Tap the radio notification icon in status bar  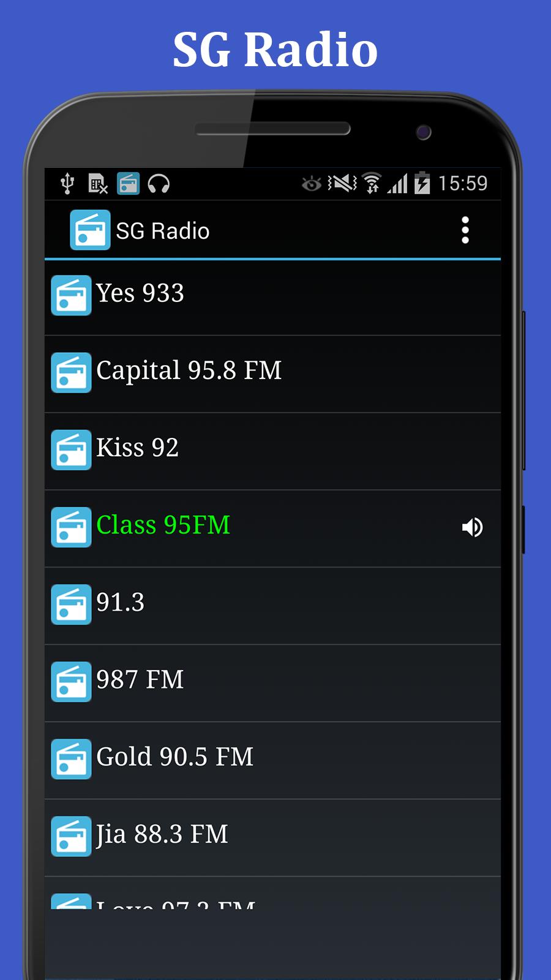coord(128,183)
